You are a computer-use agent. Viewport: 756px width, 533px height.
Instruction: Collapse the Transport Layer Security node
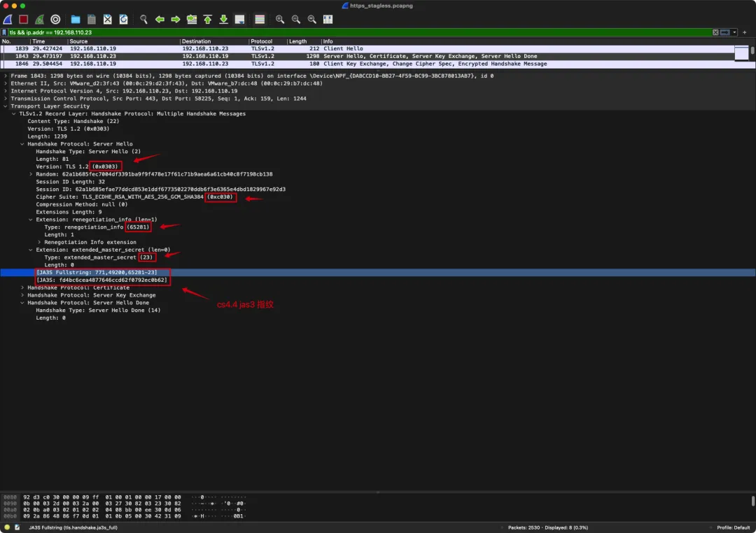[6, 106]
